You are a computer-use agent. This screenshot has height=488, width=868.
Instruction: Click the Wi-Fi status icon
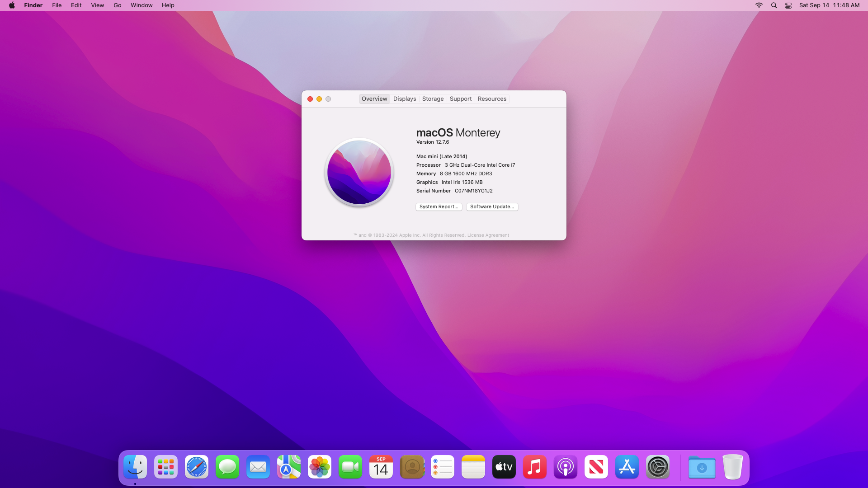pyautogui.click(x=759, y=5)
